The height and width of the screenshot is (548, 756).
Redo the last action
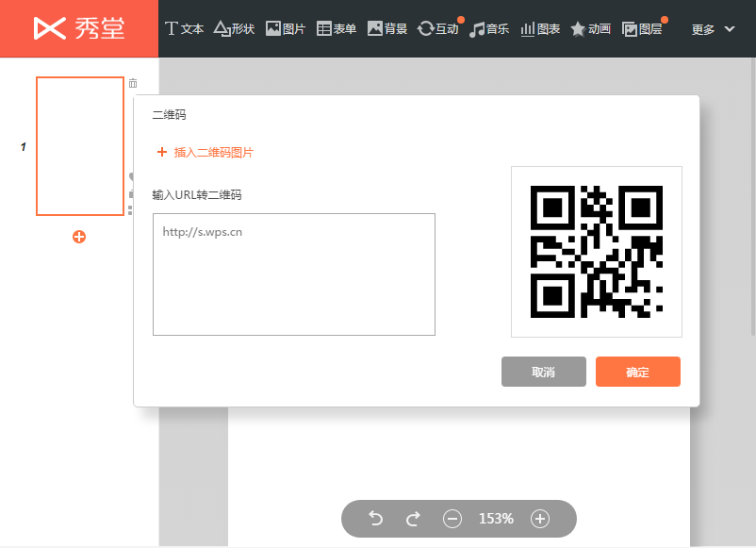click(413, 519)
